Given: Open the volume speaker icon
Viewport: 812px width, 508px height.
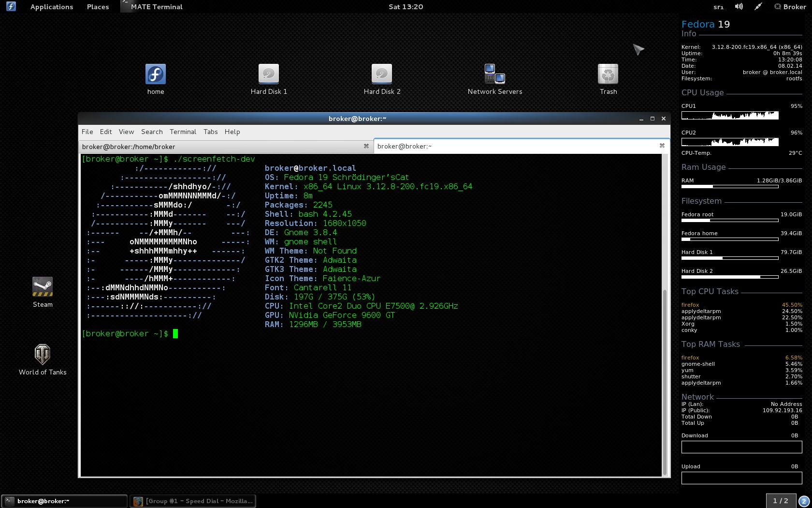Looking at the screenshot, I should 739,7.
